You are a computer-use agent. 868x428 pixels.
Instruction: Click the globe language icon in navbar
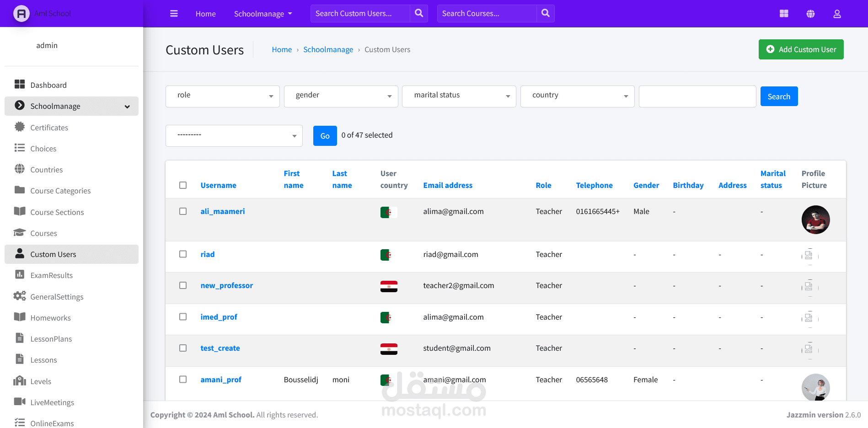tap(810, 14)
